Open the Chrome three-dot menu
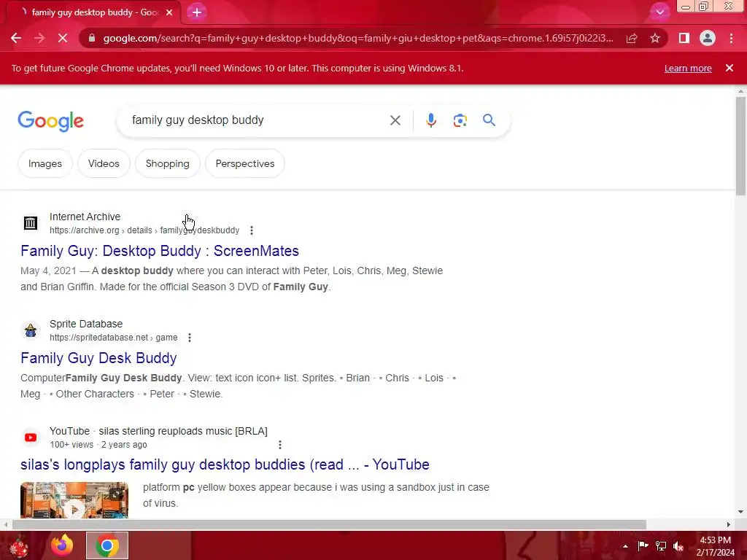 731,38
